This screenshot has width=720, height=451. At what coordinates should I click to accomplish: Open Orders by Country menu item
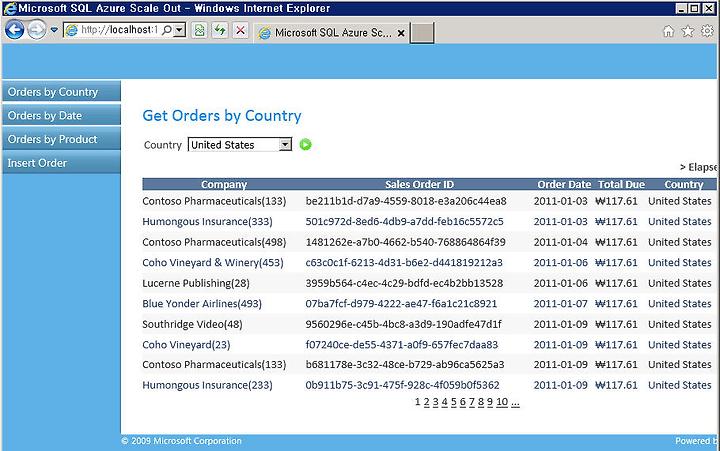pos(61,92)
